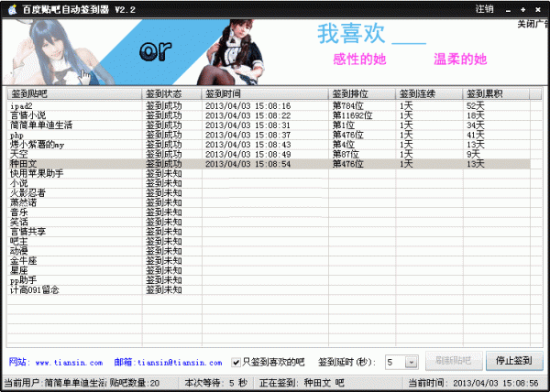Screen dimensions: 550x392
Task: Open the 签到延时 seconds dropdown
Action: [x=411, y=361]
